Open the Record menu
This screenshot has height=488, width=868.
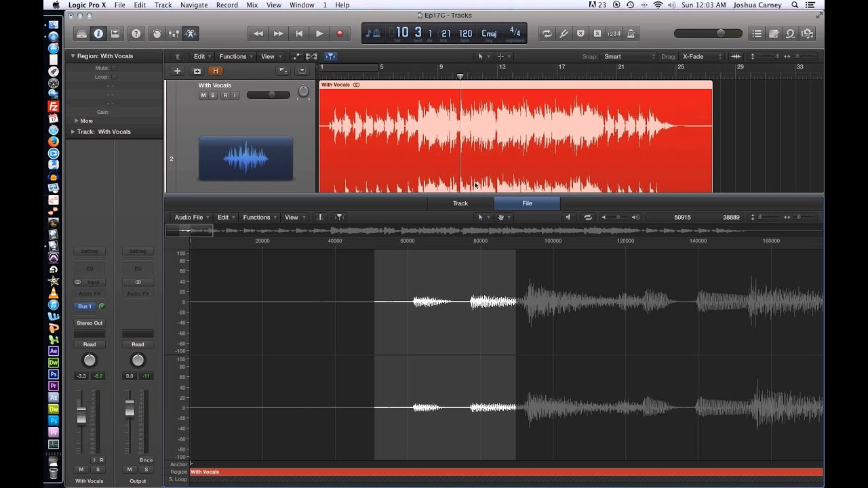(x=226, y=5)
